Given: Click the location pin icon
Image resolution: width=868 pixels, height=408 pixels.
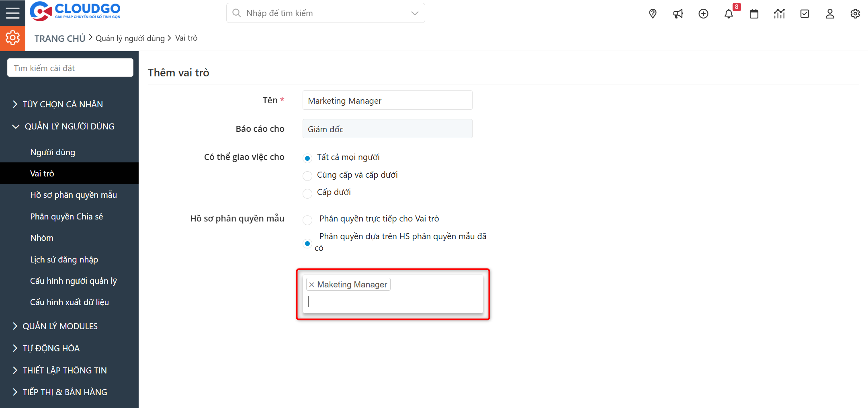Looking at the screenshot, I should [x=653, y=14].
